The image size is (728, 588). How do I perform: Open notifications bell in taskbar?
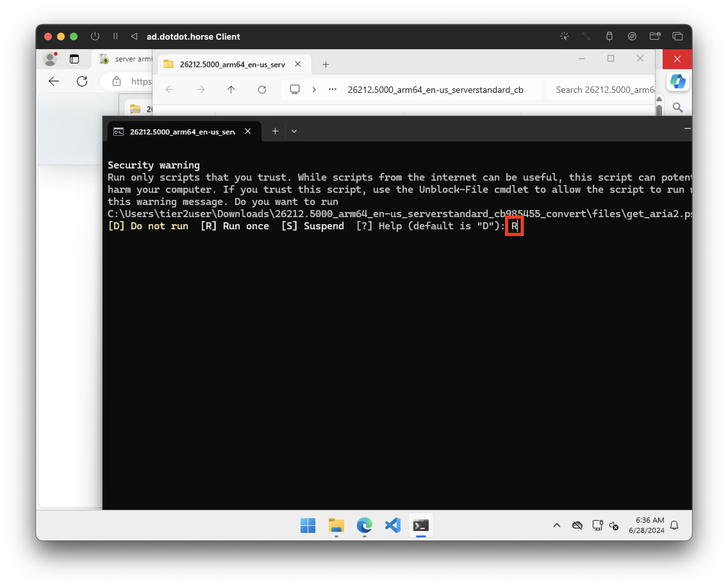click(x=674, y=525)
